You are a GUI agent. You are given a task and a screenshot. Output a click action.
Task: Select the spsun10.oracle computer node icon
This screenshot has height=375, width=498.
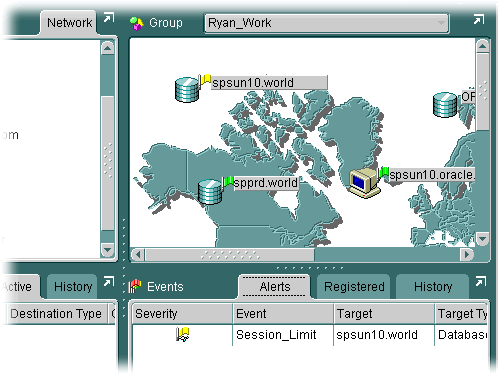[365, 183]
